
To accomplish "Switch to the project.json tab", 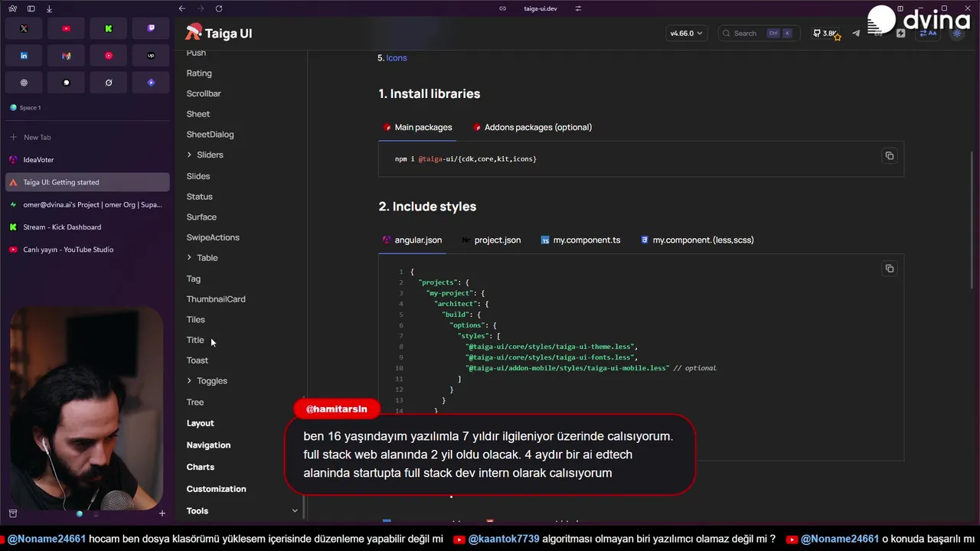I will click(491, 240).
